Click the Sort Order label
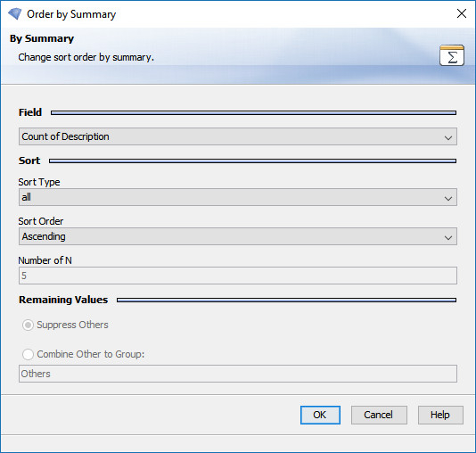This screenshot has width=476, height=453. coord(41,221)
